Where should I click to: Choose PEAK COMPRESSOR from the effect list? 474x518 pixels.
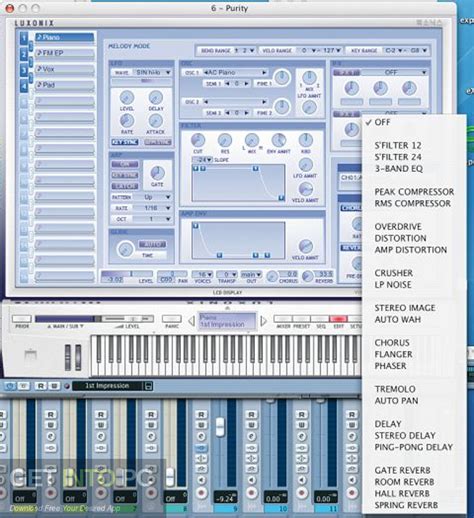414,192
